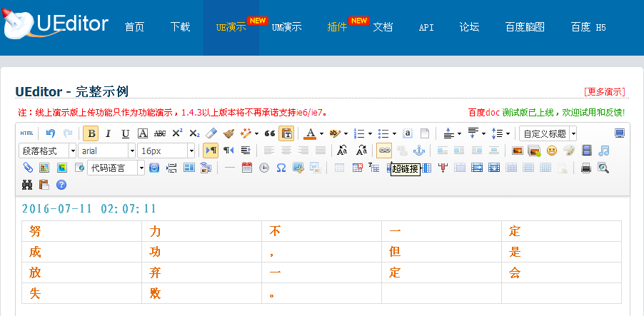Apply subscript formatting
The height and width of the screenshot is (316, 644).
(194, 133)
